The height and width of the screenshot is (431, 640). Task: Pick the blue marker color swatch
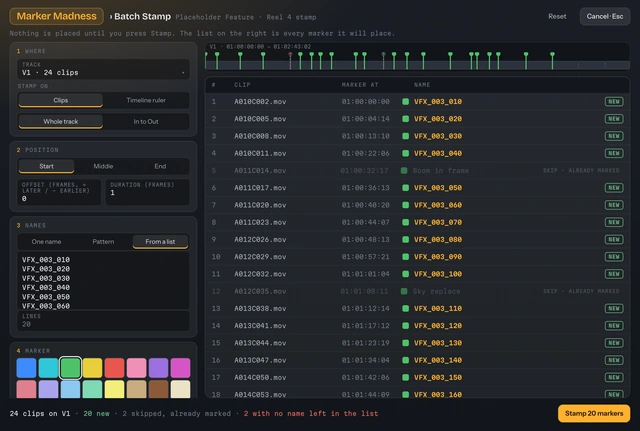tap(26, 368)
